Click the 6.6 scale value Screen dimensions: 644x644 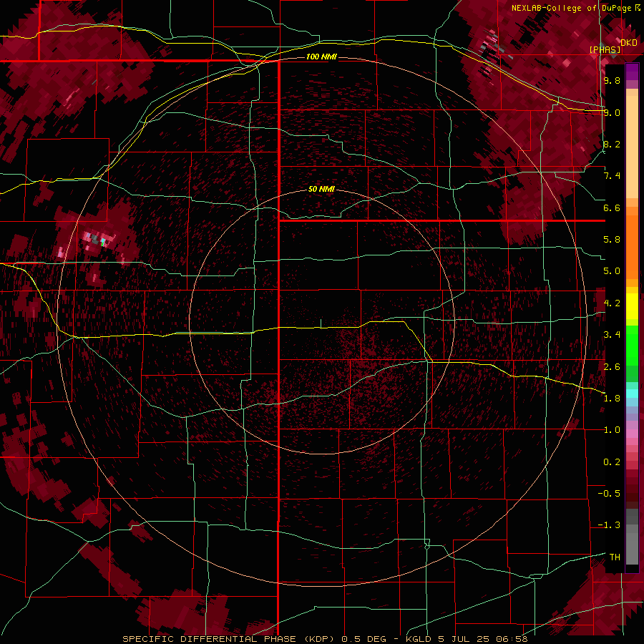(x=612, y=208)
